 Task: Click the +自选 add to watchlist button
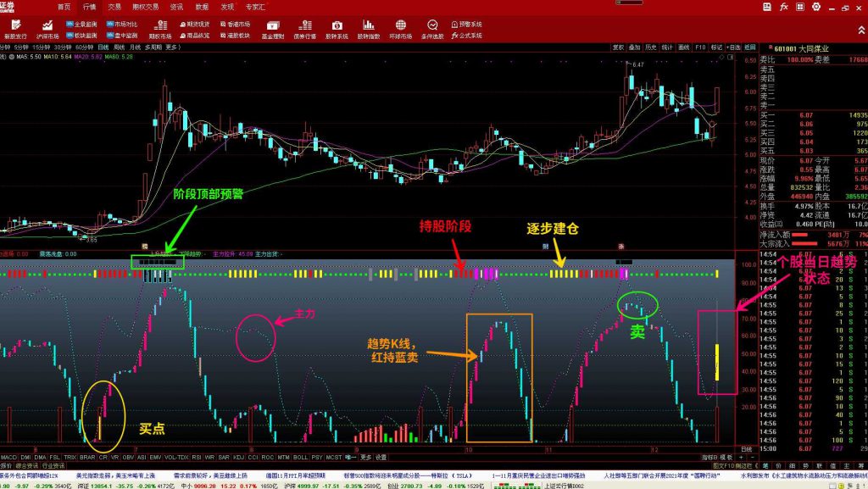735,47
